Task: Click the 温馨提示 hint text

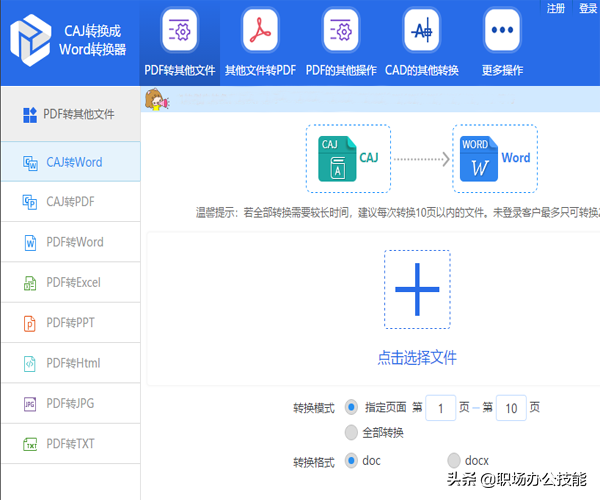Action: [398, 212]
